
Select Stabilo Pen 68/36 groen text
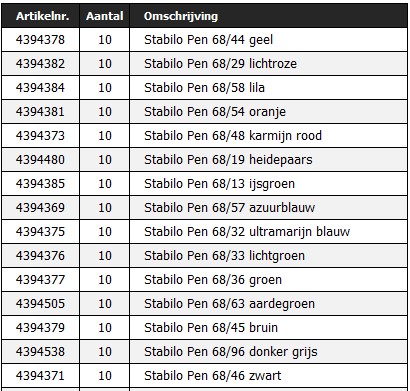point(213,280)
